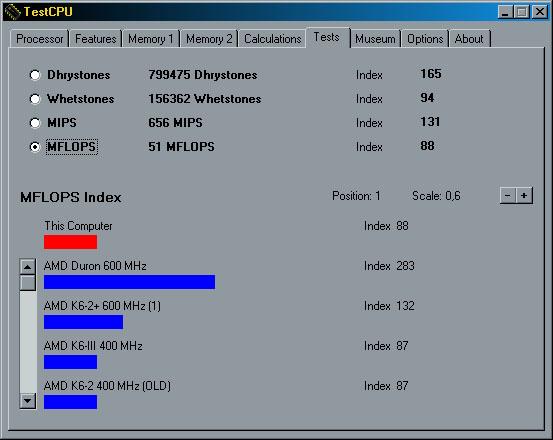Click the 'Scale: 0,6' label
The image size is (553, 440).
436,196
